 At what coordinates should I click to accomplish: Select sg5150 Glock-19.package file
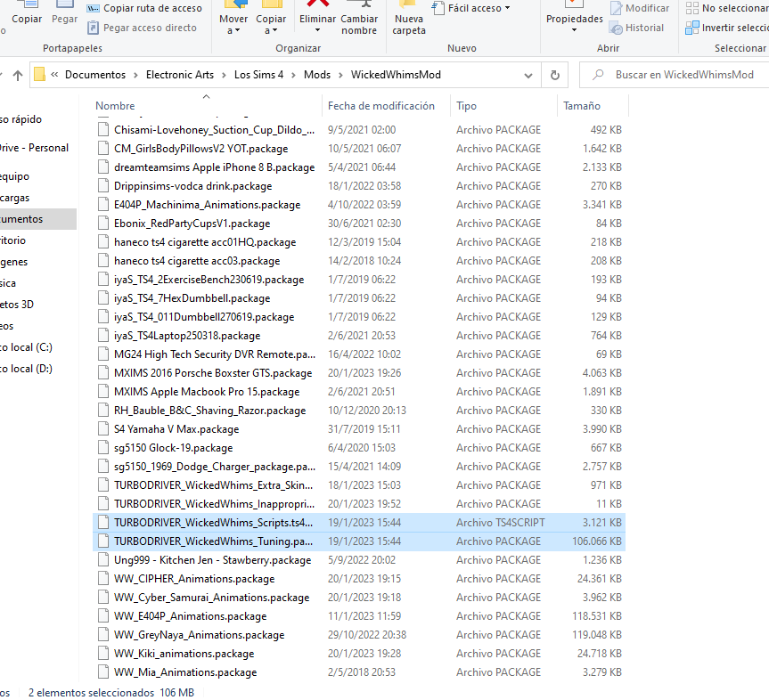[x=358, y=448]
